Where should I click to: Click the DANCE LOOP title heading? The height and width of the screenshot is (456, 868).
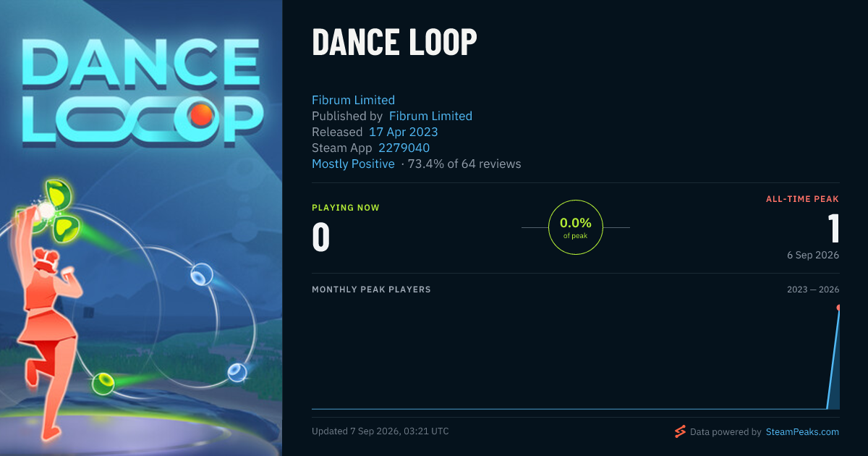[x=394, y=43]
